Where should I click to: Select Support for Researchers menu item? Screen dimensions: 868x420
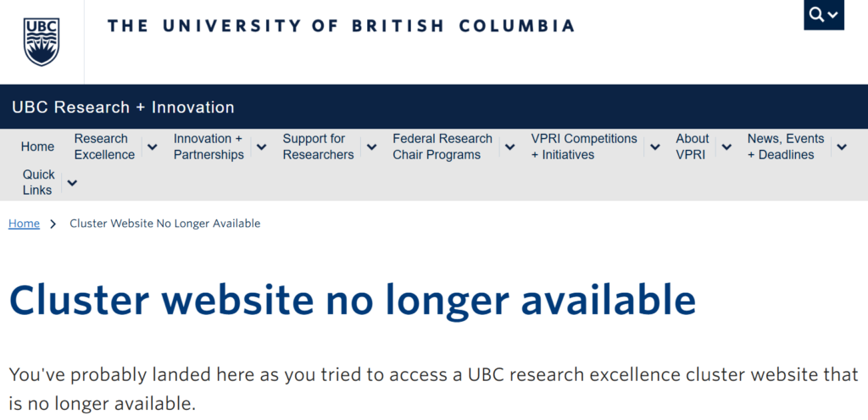point(318,146)
